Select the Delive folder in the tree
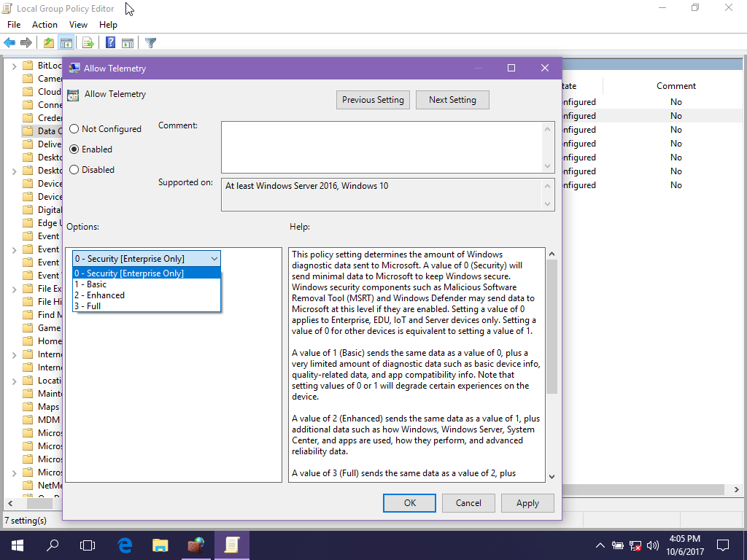Screen dimensions: 747x560 pos(42,144)
